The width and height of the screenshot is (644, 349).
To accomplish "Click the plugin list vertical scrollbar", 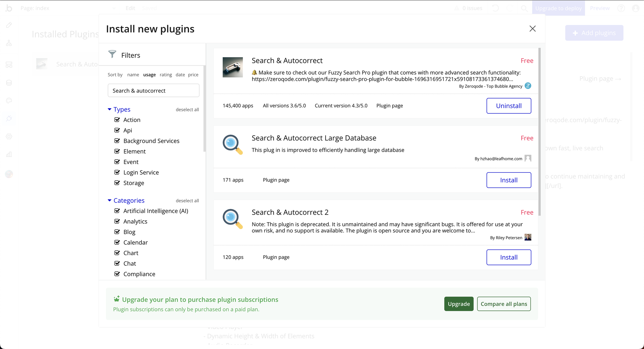I will (540, 132).
